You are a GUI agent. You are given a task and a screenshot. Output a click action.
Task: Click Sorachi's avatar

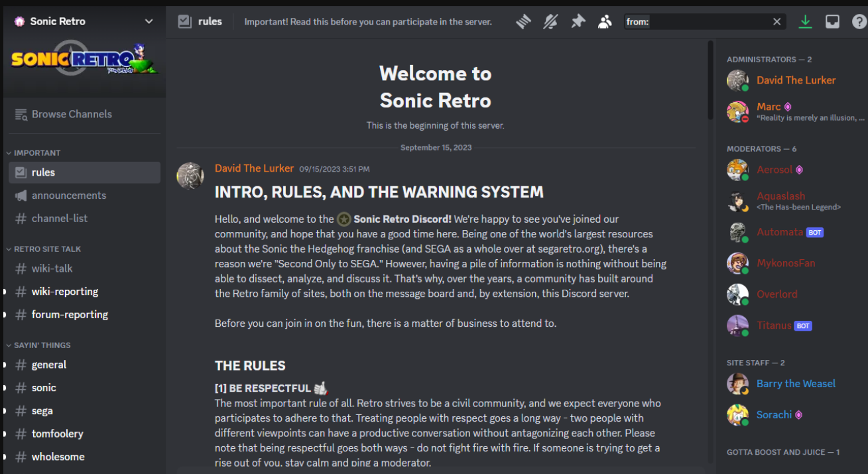coord(737,415)
